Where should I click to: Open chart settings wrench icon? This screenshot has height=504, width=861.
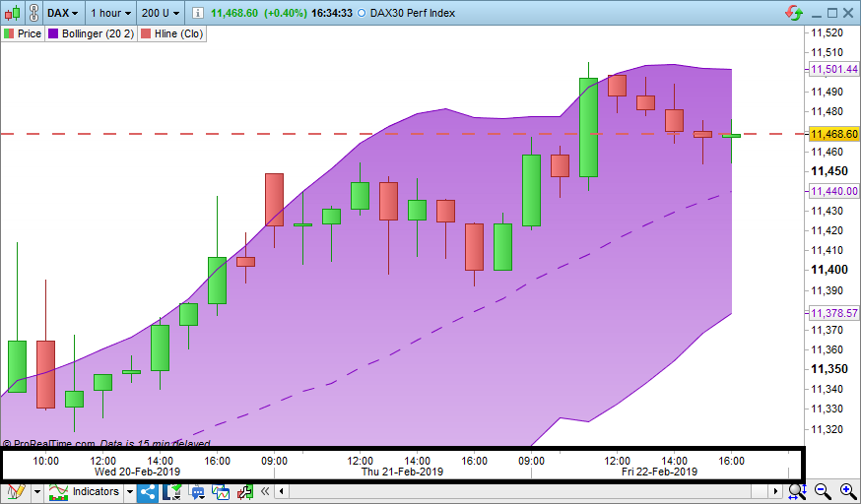click(x=245, y=492)
